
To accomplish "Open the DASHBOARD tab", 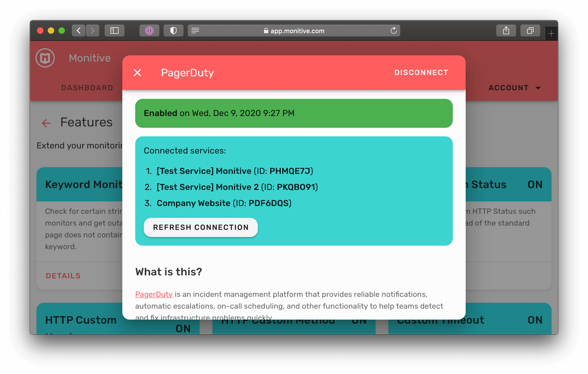I will [87, 88].
